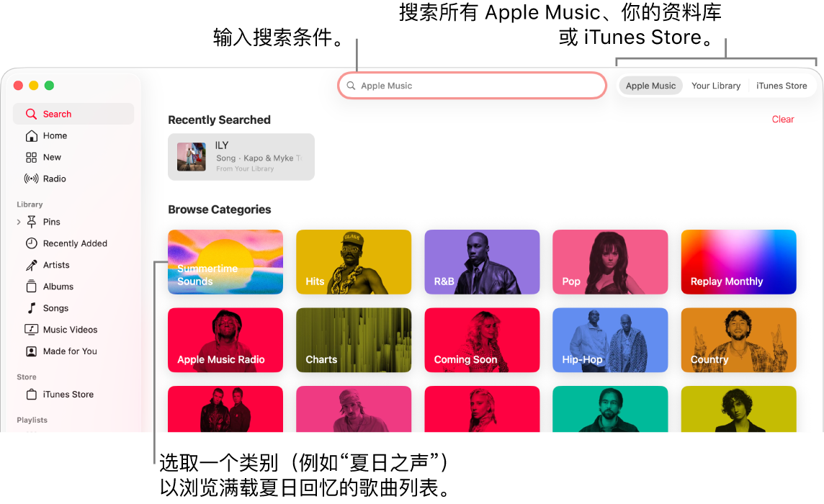Click the Songs music note icon

(x=32, y=308)
